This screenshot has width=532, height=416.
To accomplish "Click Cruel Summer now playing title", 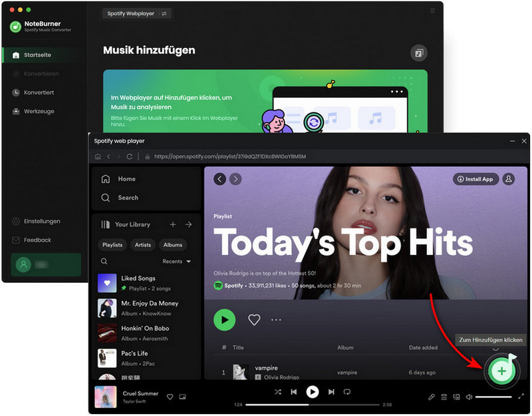I will [x=140, y=393].
